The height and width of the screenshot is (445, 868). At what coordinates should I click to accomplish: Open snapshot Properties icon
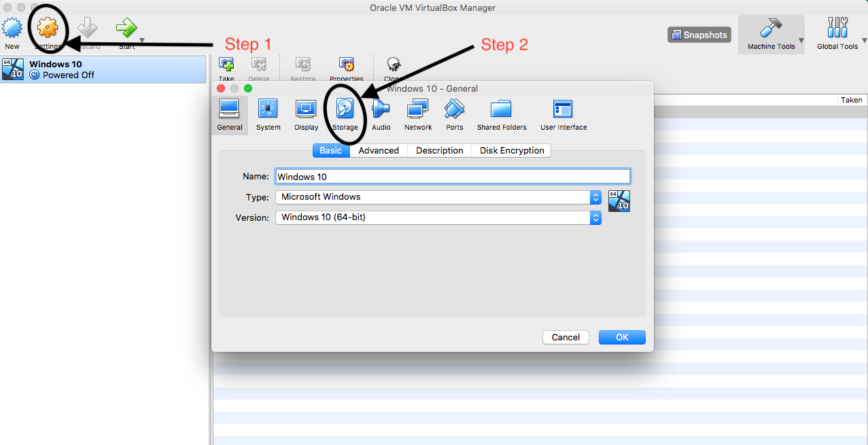[x=347, y=66]
